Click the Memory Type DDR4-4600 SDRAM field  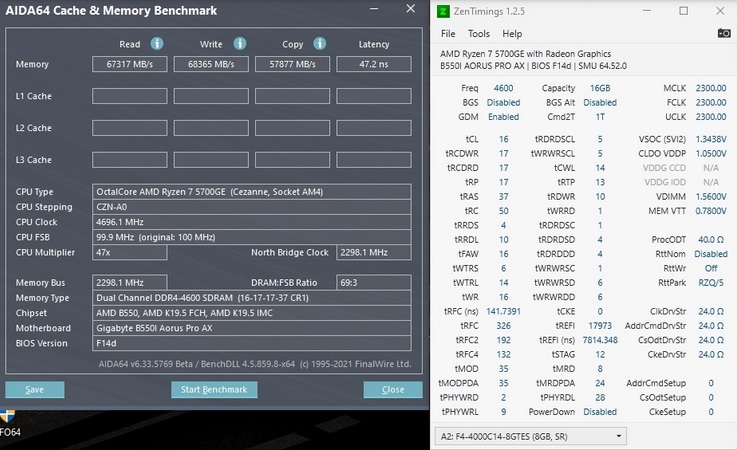pos(251,298)
